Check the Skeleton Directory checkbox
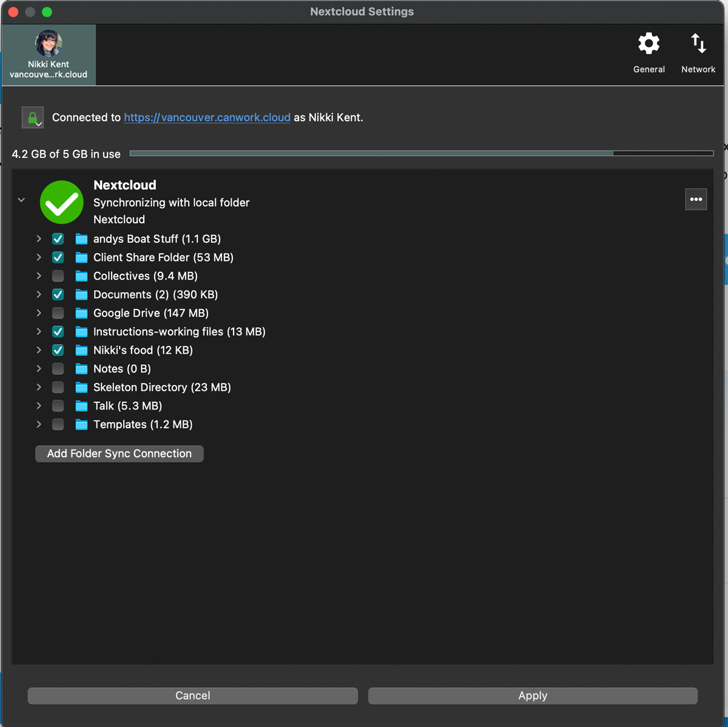 click(x=58, y=387)
